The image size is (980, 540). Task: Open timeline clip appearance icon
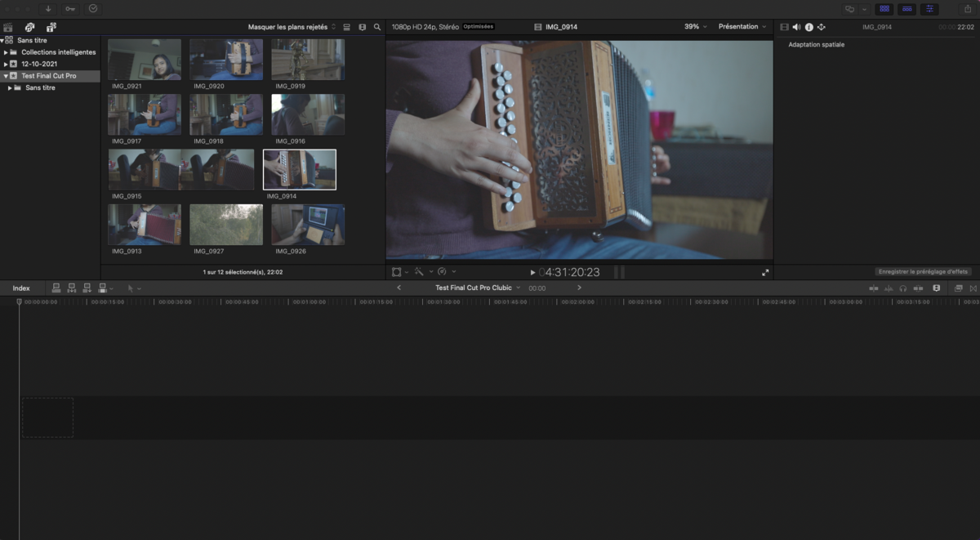[x=937, y=288]
